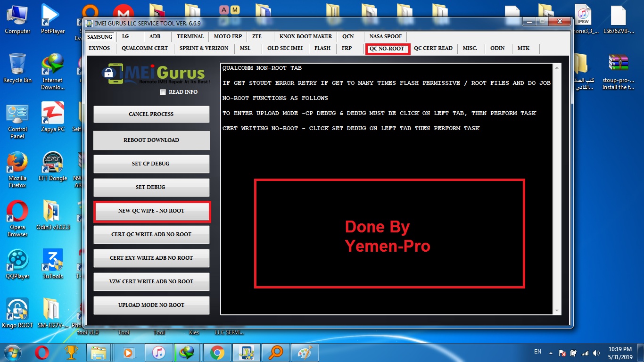The image size is (644, 362).
Task: Switch to the ZTE tab
Action: (x=257, y=36)
